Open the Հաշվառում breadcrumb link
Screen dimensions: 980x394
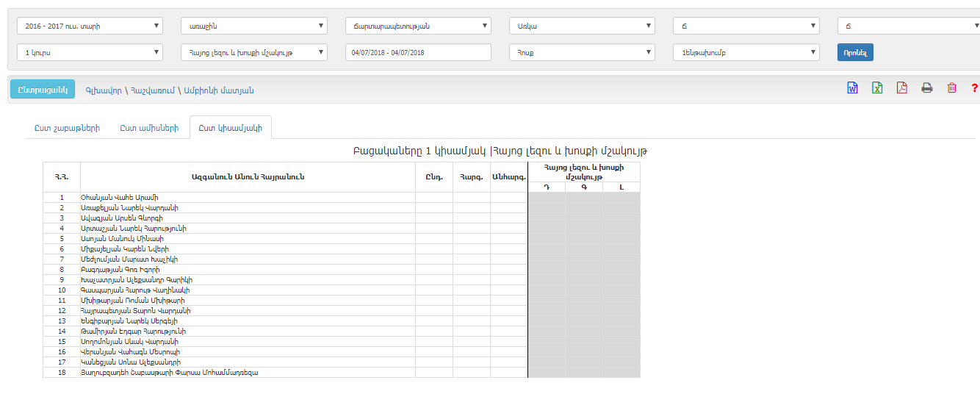pyautogui.click(x=152, y=90)
